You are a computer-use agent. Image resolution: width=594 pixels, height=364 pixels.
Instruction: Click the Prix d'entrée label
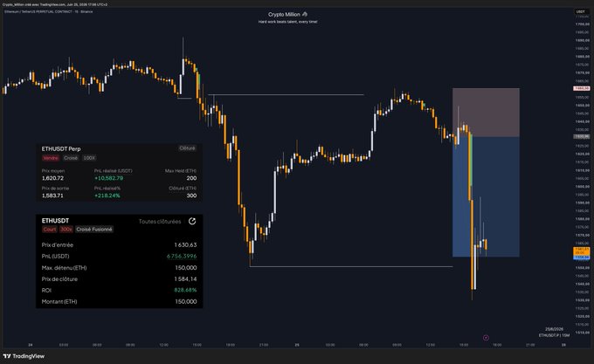[58, 244]
